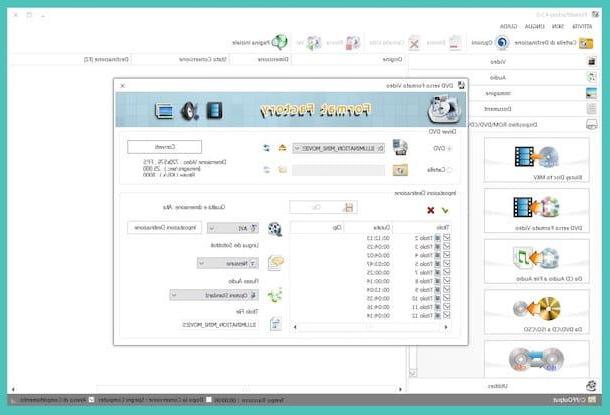
Task: Click the Elimina toolbar icon
Action: pos(454,42)
